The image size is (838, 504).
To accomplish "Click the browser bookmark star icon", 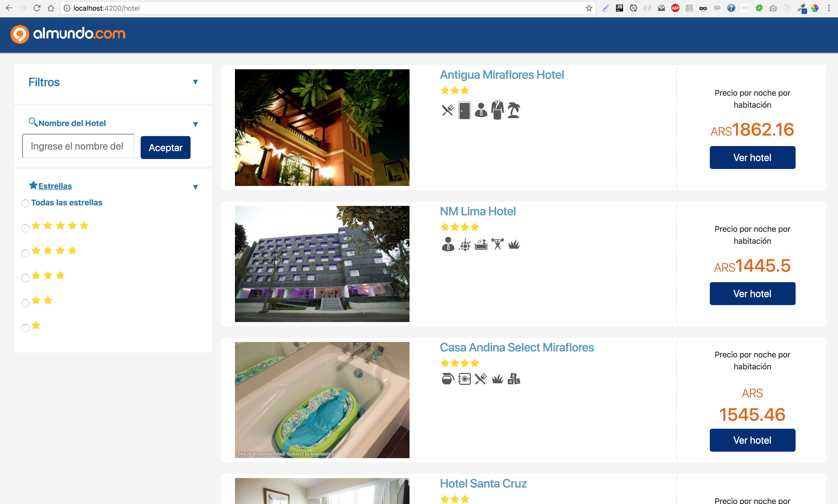I will (589, 8).
